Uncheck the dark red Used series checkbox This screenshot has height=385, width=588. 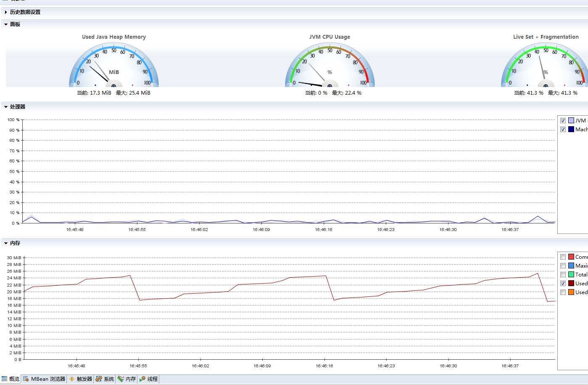click(x=563, y=283)
